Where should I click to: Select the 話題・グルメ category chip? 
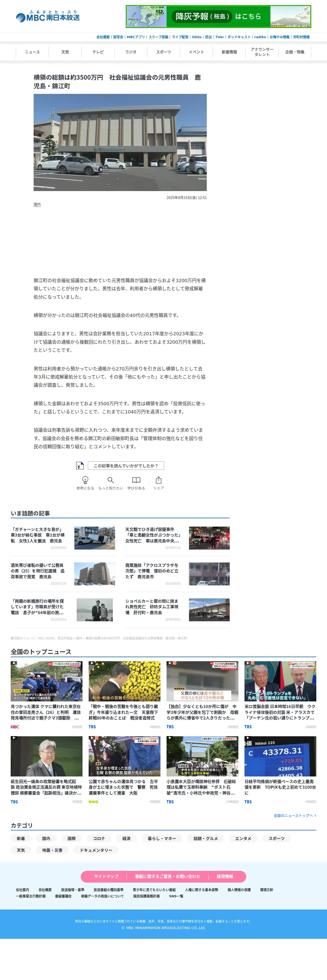pyautogui.click(x=206, y=838)
